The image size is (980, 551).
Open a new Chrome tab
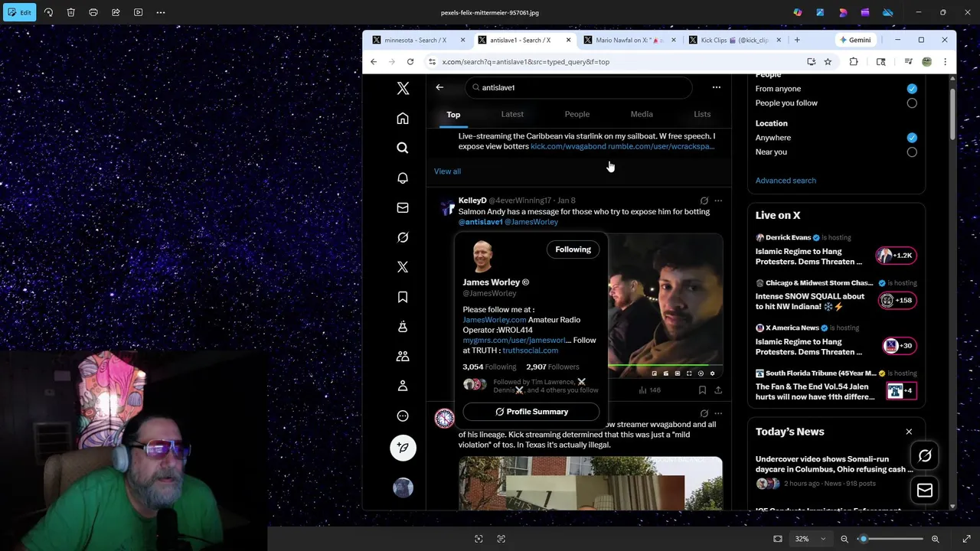click(x=797, y=40)
